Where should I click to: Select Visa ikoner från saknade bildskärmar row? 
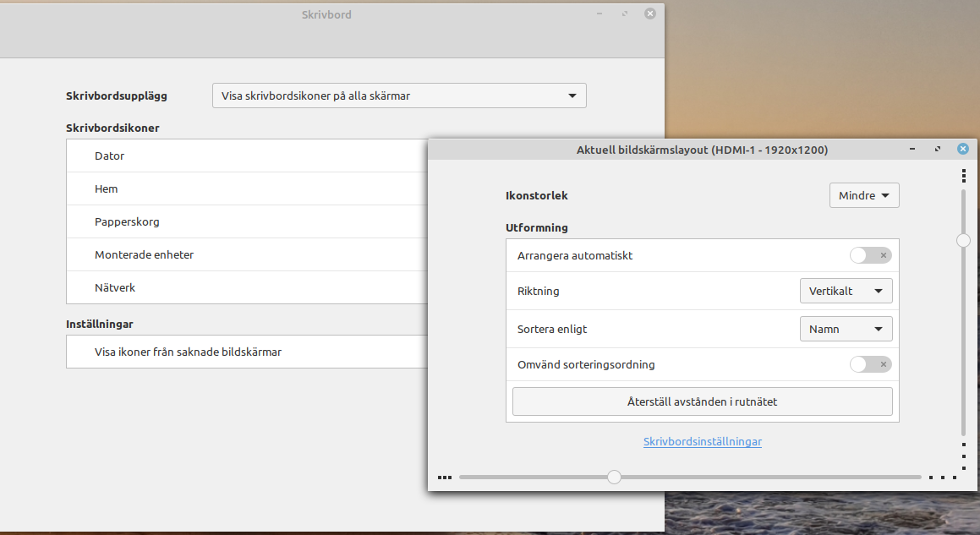click(x=247, y=352)
